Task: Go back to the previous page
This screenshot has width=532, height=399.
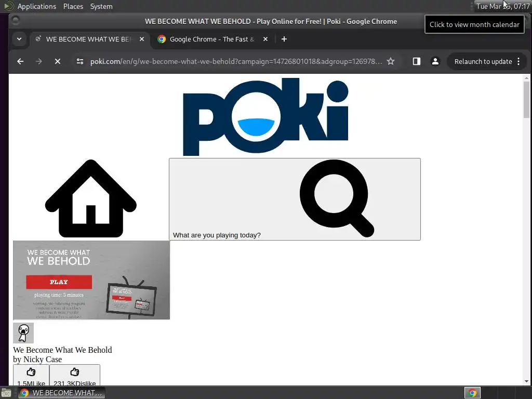Action: click(x=20, y=61)
